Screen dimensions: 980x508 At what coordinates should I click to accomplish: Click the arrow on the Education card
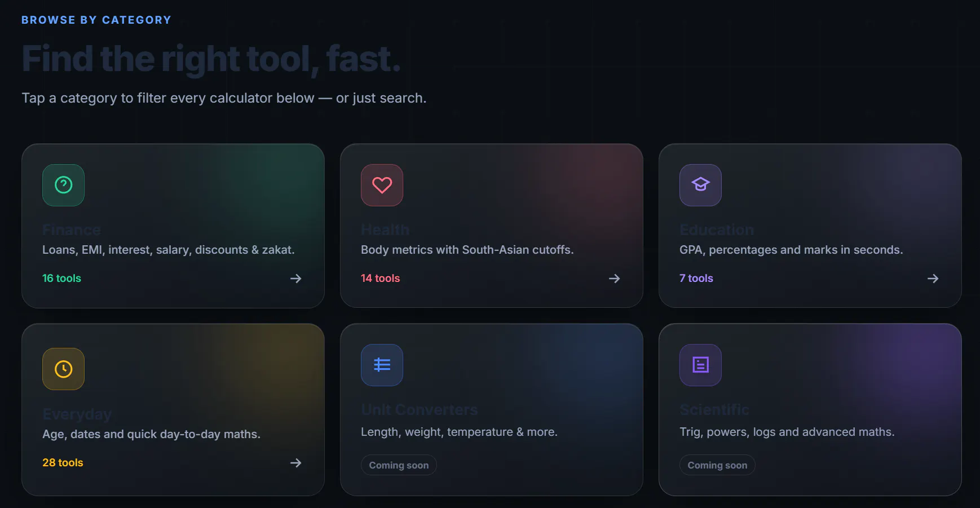coord(933,279)
